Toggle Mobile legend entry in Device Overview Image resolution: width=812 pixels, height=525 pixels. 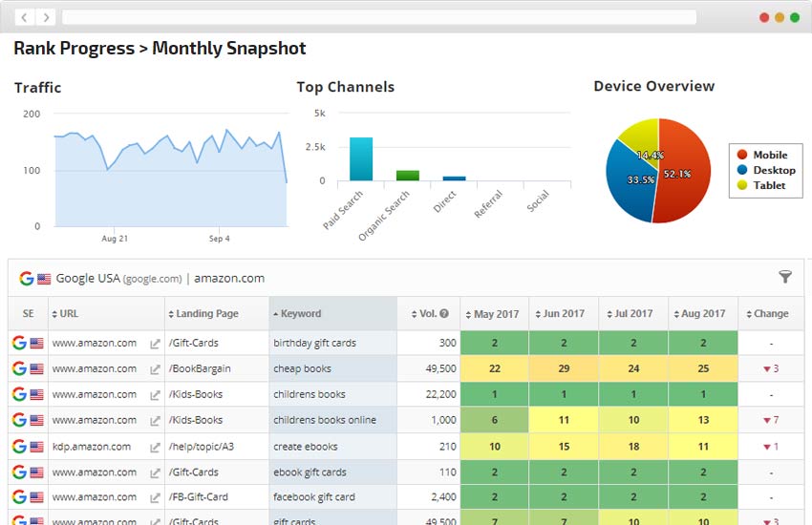point(764,155)
